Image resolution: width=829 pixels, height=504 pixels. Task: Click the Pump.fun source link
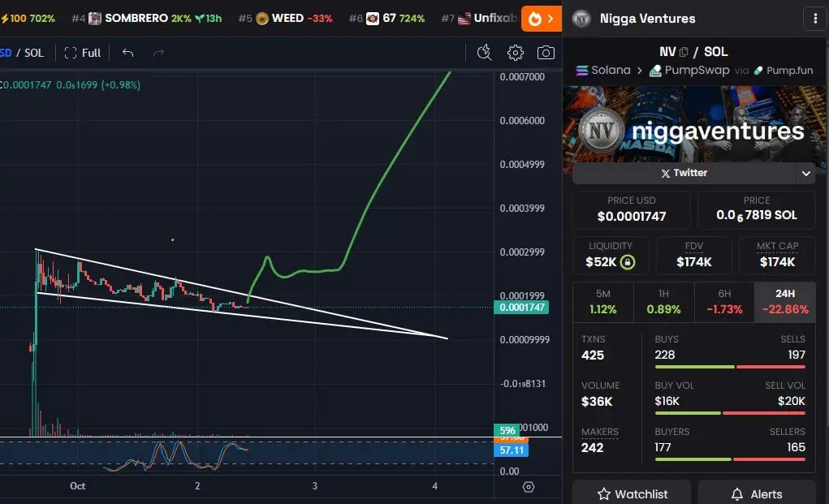784,71
